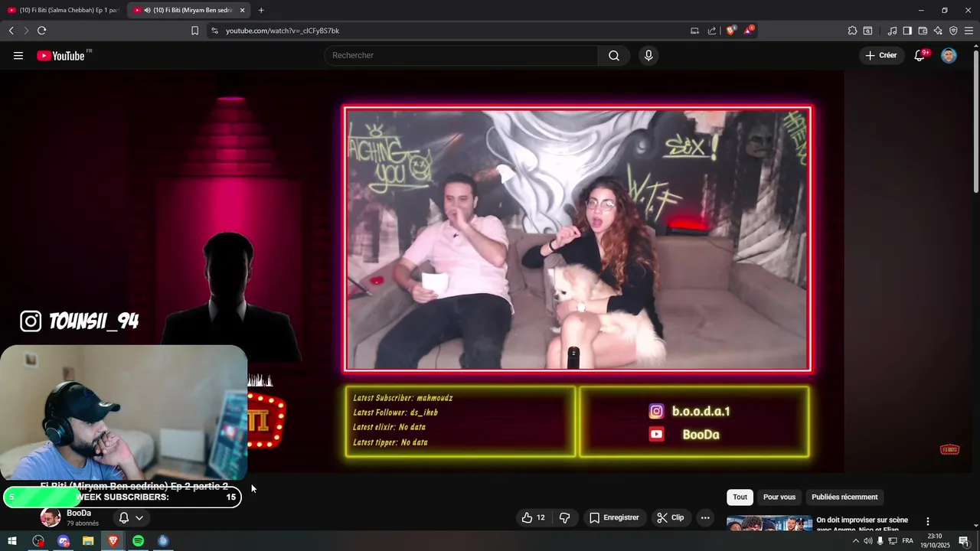Show hidden system tray icons
The height and width of the screenshot is (551, 980).
(855, 541)
